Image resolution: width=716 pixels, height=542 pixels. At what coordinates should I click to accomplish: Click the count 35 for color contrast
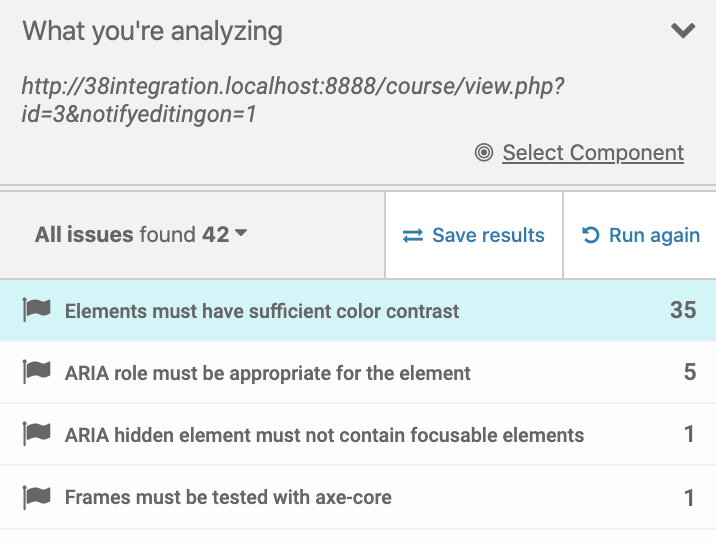click(683, 310)
